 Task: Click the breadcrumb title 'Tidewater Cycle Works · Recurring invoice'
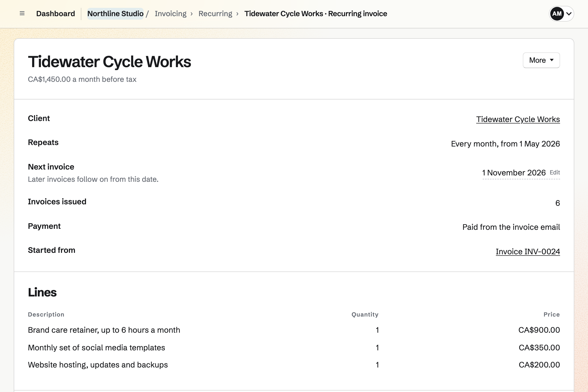coord(316,13)
